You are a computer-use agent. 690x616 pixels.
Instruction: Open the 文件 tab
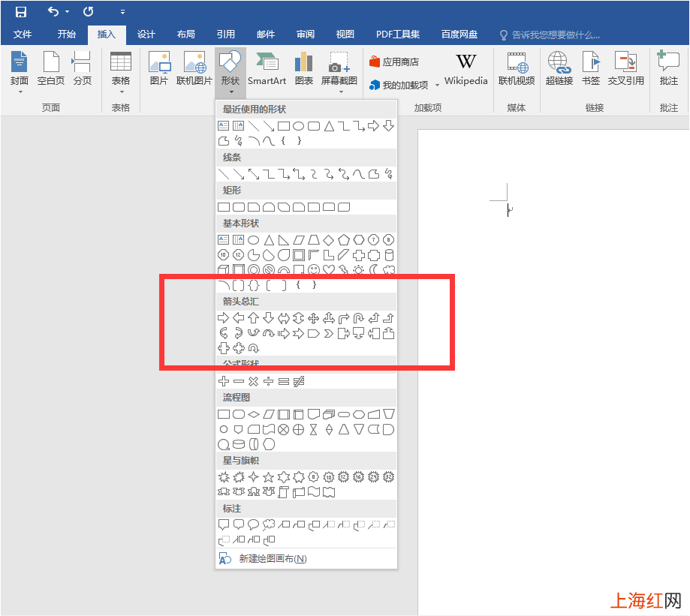click(22, 35)
